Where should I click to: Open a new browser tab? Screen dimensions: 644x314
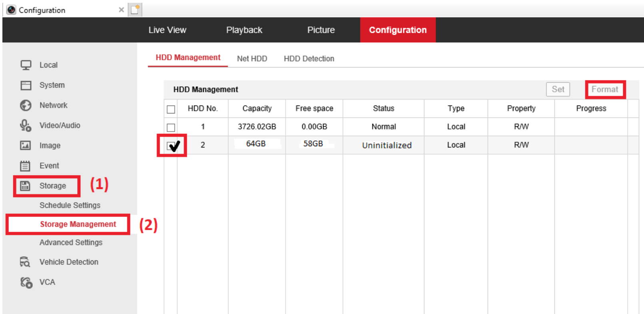pyautogui.click(x=135, y=10)
